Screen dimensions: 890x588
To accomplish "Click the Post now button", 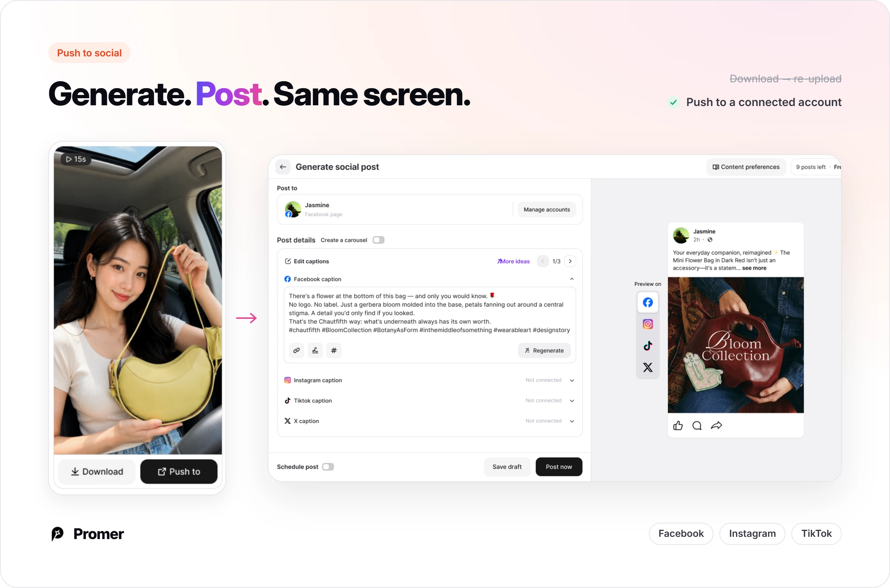I will pos(559,467).
